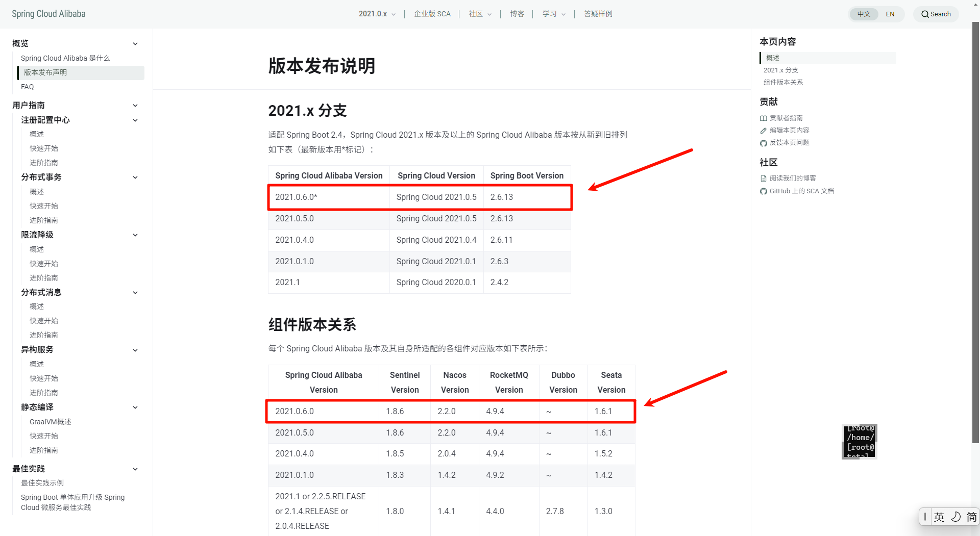
Task: Click the 2021.x 分支 section heading
Action: coord(308,111)
